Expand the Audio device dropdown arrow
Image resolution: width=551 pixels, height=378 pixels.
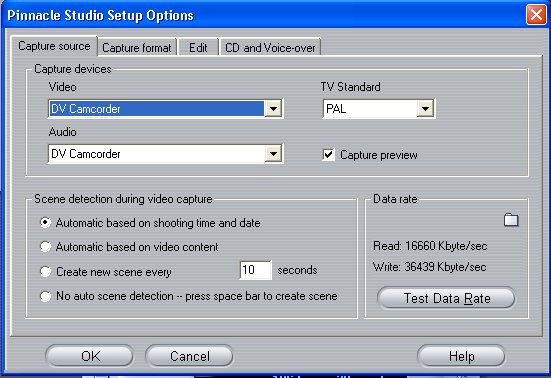(273, 154)
